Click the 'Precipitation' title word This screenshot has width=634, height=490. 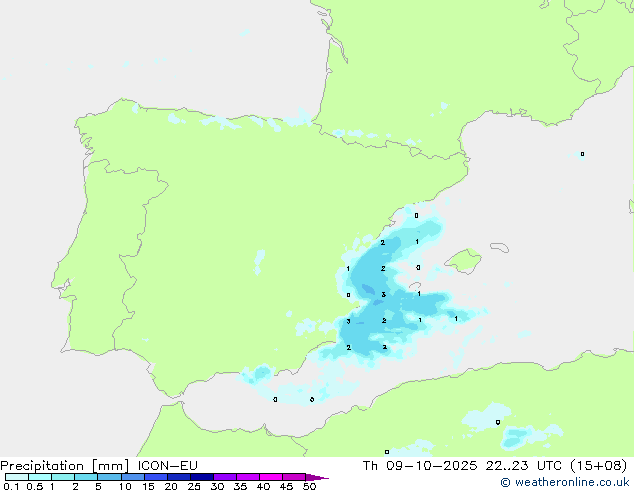click(42, 466)
